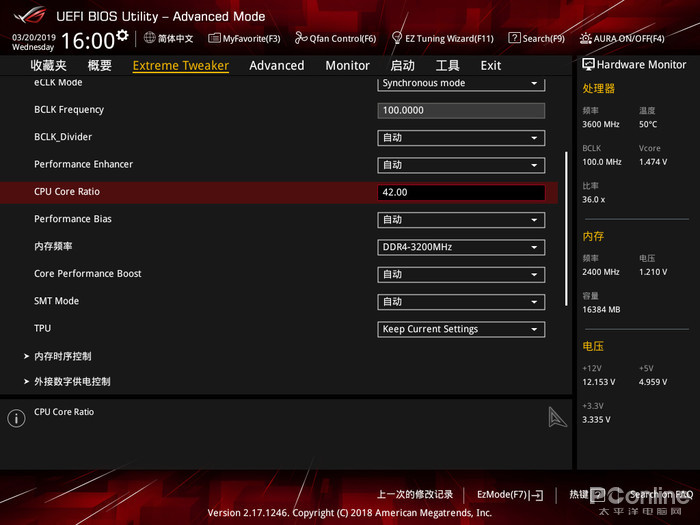Open the Core Performance Boost dropdown
The width and height of the screenshot is (700, 525).
point(461,275)
